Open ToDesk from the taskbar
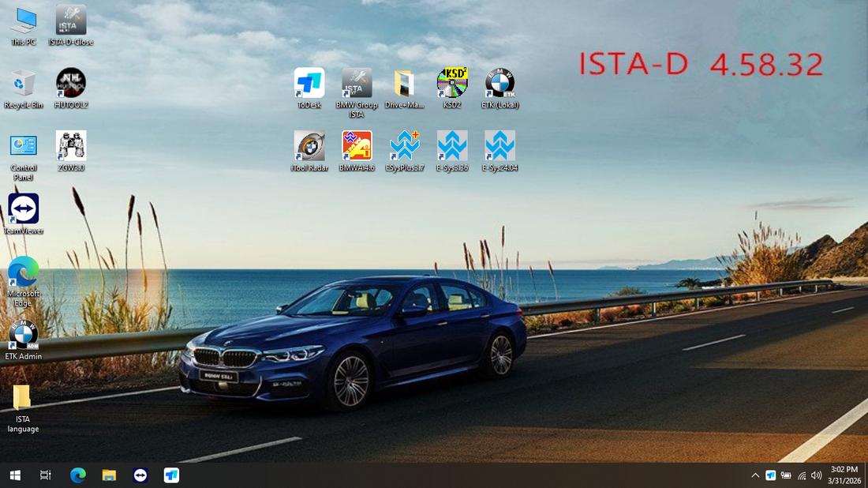Viewport: 868px width, 488px height. click(171, 475)
